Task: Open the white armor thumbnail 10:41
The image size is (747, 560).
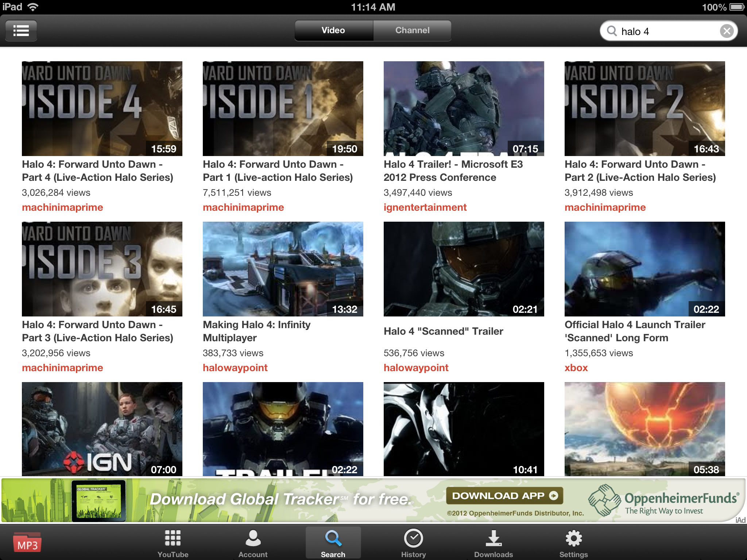Action: click(x=464, y=429)
